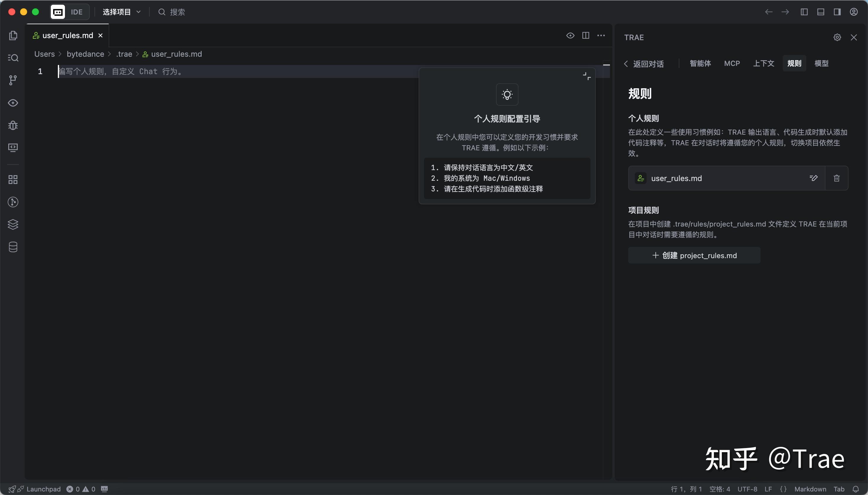Toggle the secondary side bar visibility
The height and width of the screenshot is (495, 868).
(x=837, y=12)
